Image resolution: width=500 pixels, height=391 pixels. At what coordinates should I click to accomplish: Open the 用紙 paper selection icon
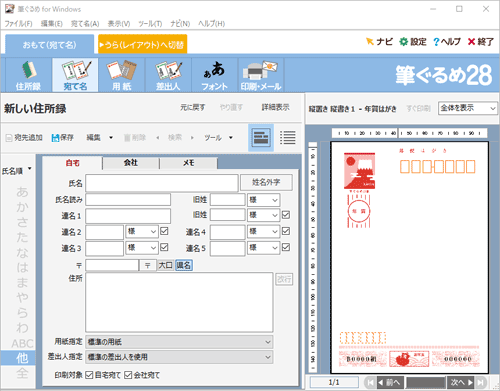tap(122, 75)
